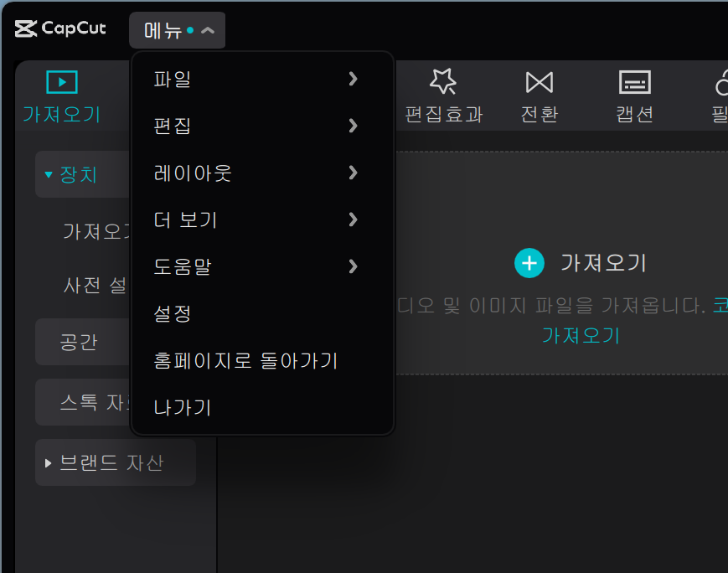Click the teal 가져오기 link
This screenshot has height=573, width=728.
[x=581, y=335]
